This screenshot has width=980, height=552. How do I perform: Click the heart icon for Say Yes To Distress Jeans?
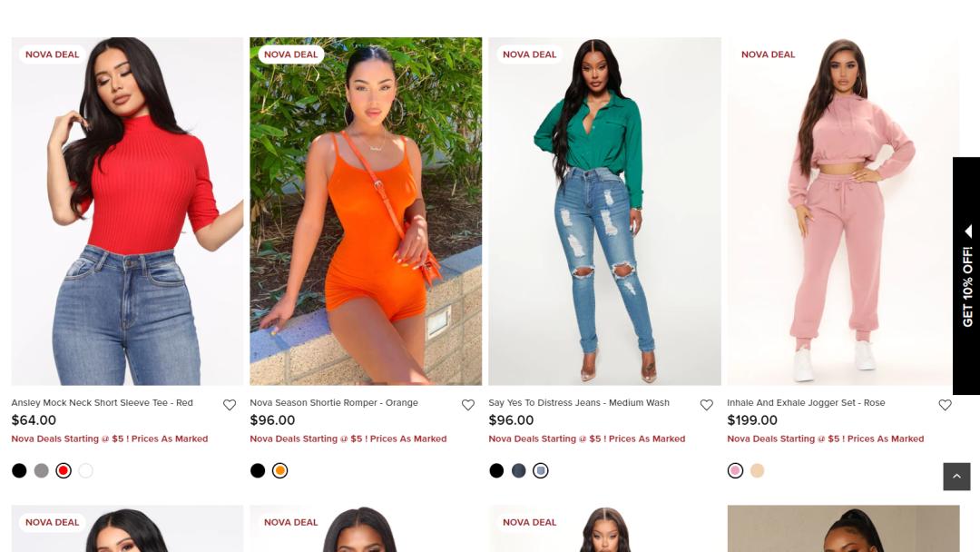pos(706,405)
